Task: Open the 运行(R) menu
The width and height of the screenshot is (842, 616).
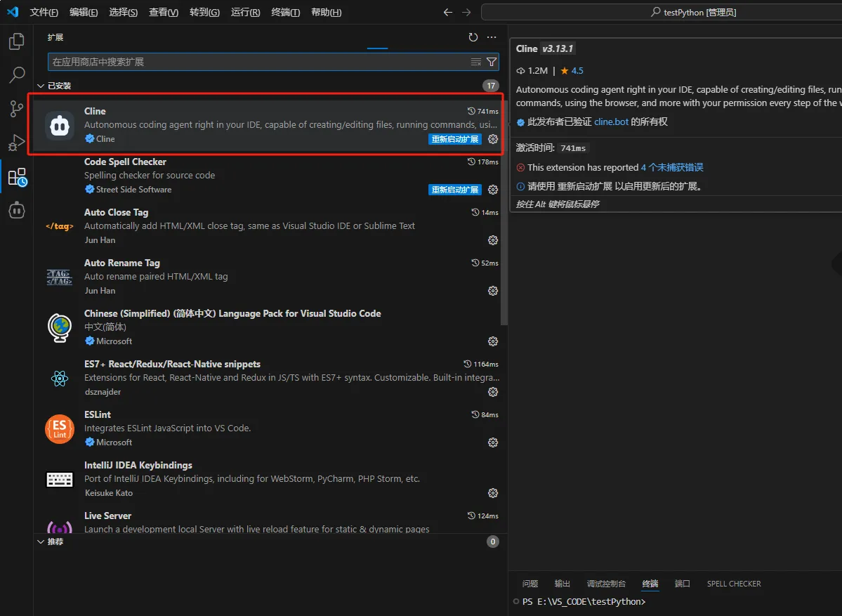Action: (x=245, y=12)
